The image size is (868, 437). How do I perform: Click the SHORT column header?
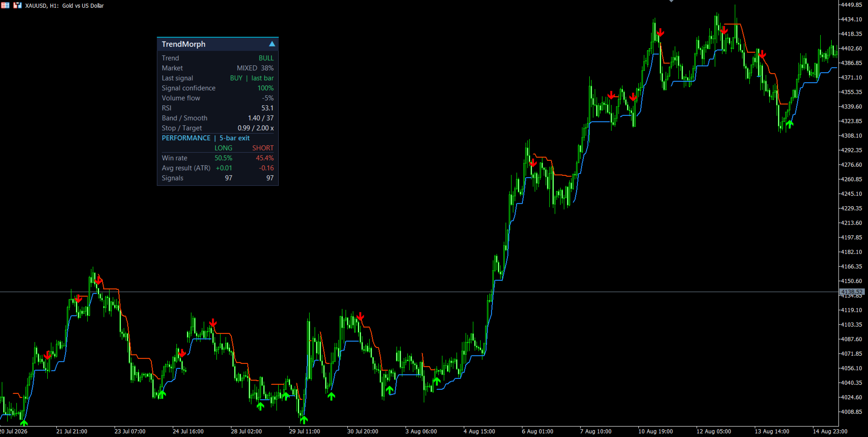pyautogui.click(x=263, y=148)
